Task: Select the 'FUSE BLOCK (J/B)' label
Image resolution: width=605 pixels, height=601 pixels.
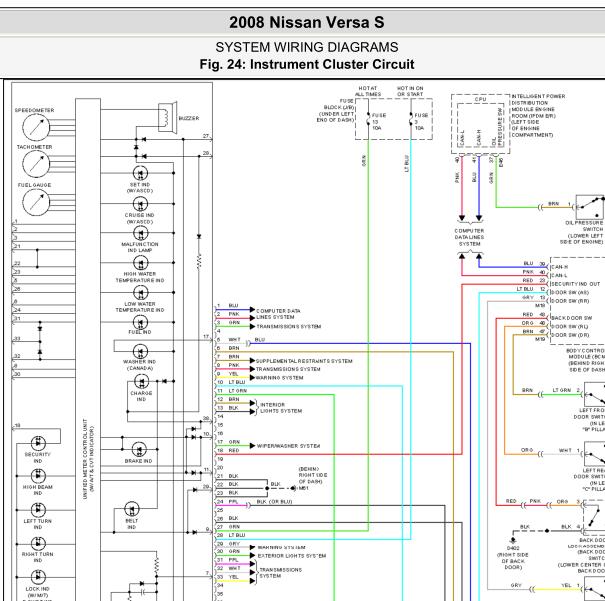Action: click(x=339, y=104)
